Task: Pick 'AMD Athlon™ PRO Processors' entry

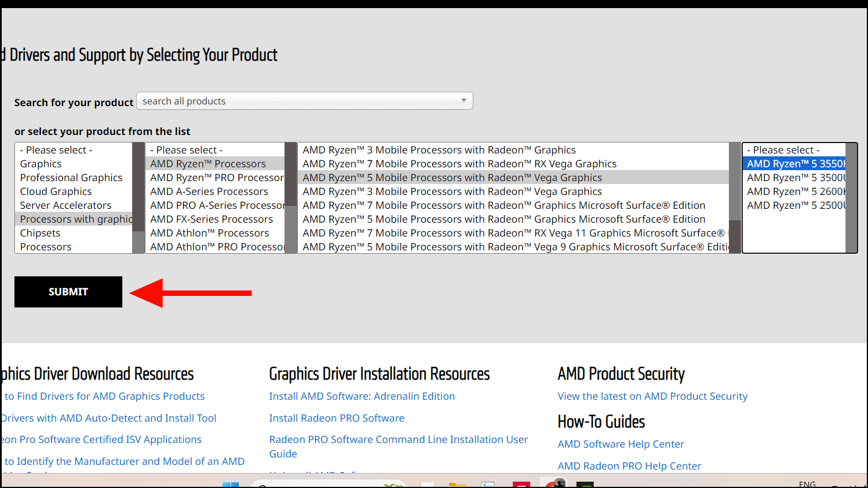Action: pos(215,247)
